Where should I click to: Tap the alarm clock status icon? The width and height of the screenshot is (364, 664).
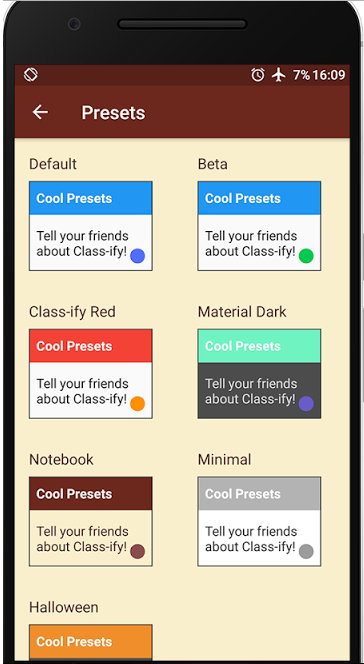pyautogui.click(x=258, y=75)
